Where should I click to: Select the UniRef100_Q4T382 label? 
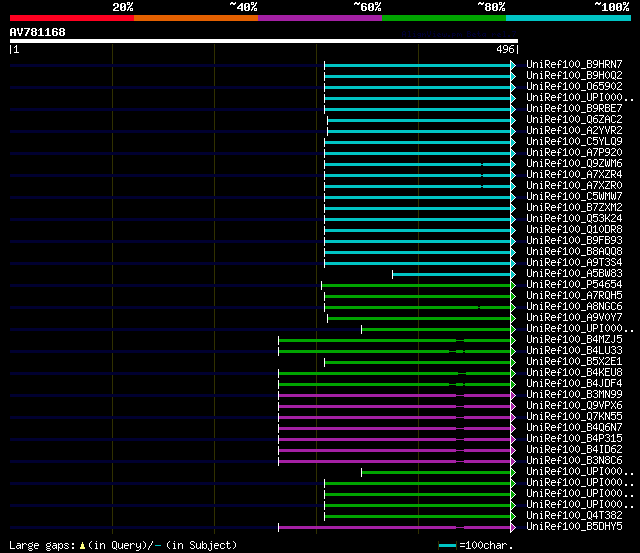[x=574, y=516]
